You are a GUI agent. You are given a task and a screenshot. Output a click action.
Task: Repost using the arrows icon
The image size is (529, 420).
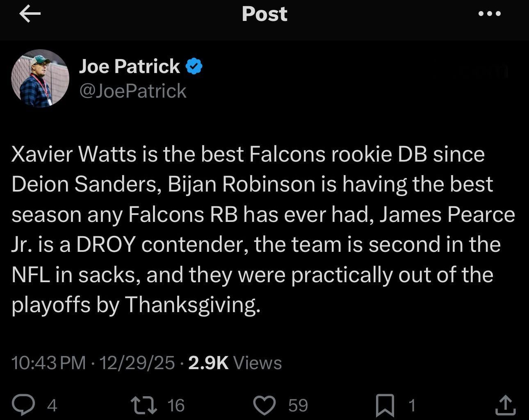(x=144, y=405)
